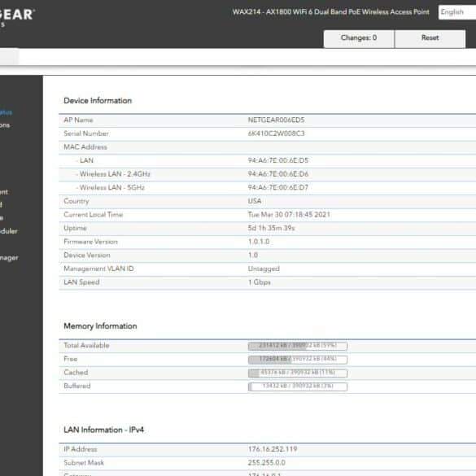Open the sidebar item ending in 'ons'
Image resolution: width=476 pixels, height=476 pixels.
pos(5,125)
